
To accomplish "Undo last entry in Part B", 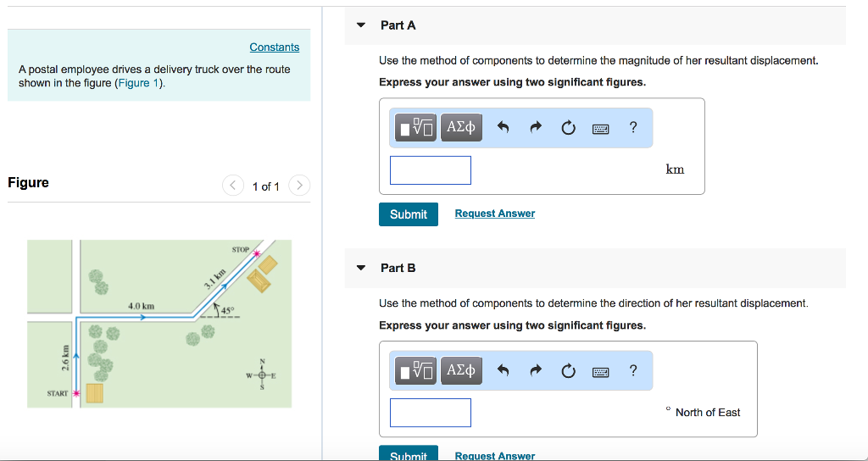I will pyautogui.click(x=503, y=371).
